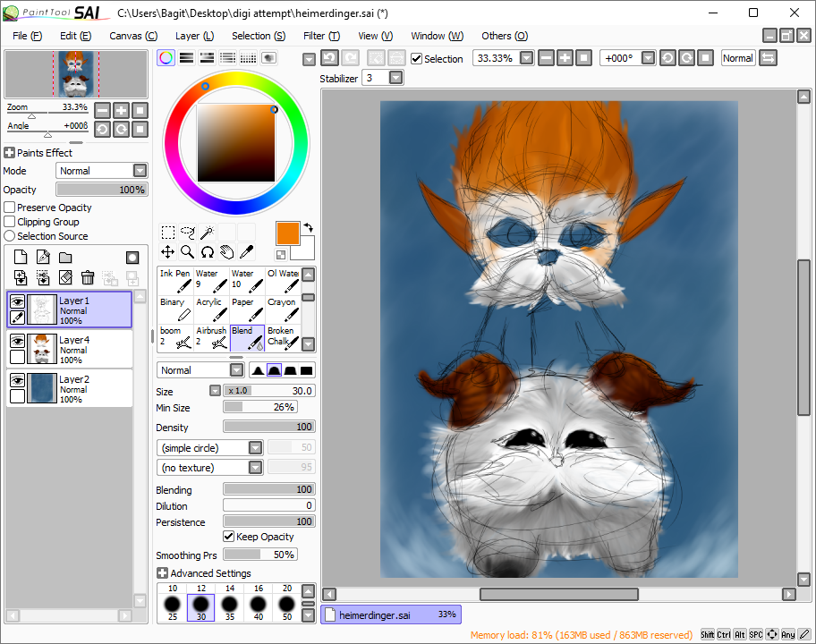Viewport: 816px width, 644px height.
Task: Select the Binary brush tool
Action: point(175,309)
